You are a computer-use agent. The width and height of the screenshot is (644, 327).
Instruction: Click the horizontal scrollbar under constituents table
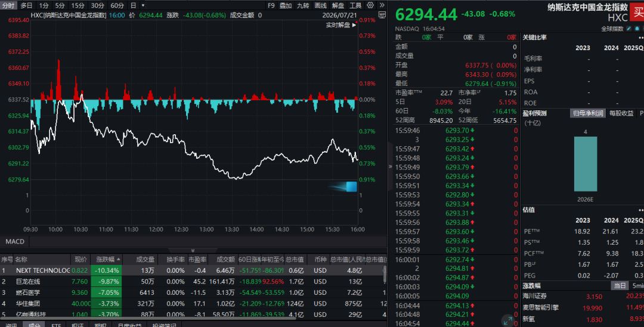148,319
